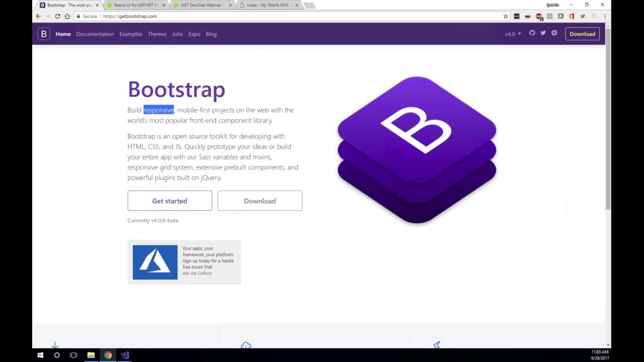The height and width of the screenshot is (362, 644).
Task: Click the Office extension icon
Action: (x=572, y=16)
